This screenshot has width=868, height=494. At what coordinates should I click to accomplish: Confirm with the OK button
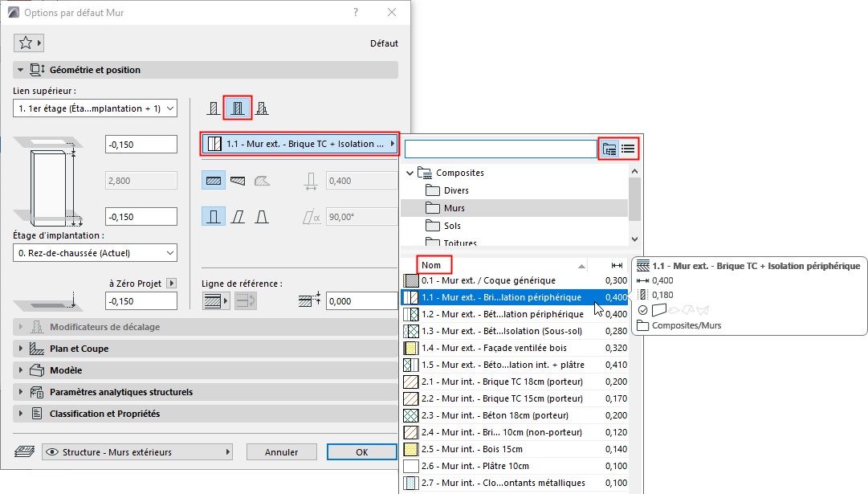point(362,452)
